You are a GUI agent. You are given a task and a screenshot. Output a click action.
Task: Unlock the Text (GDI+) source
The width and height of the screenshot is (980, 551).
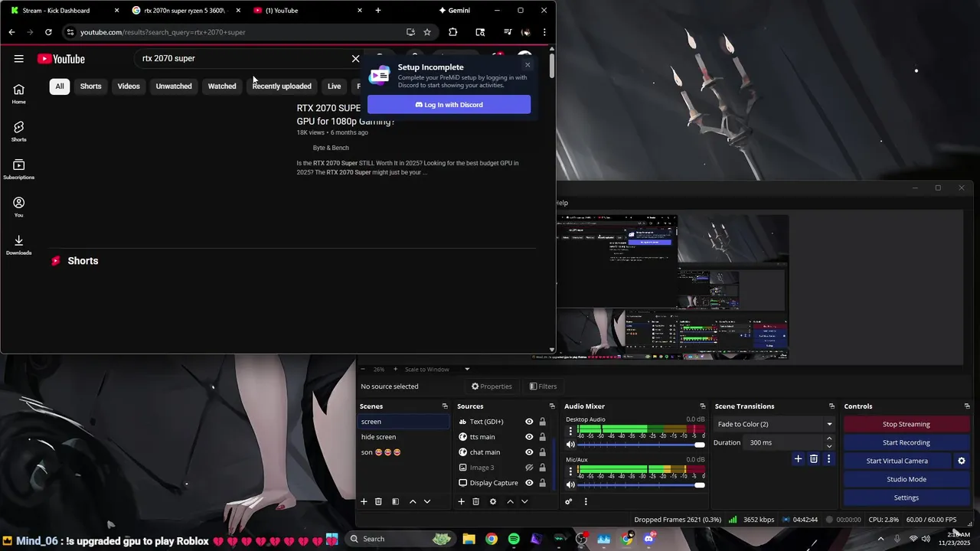542,422
